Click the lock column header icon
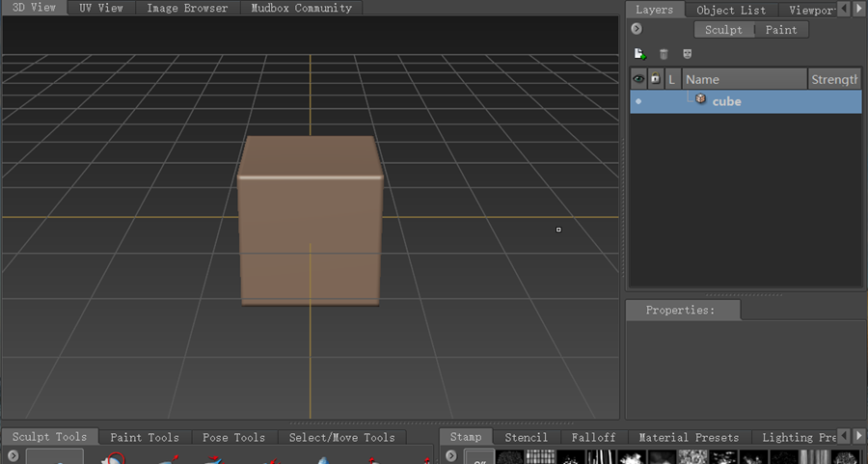 655,79
